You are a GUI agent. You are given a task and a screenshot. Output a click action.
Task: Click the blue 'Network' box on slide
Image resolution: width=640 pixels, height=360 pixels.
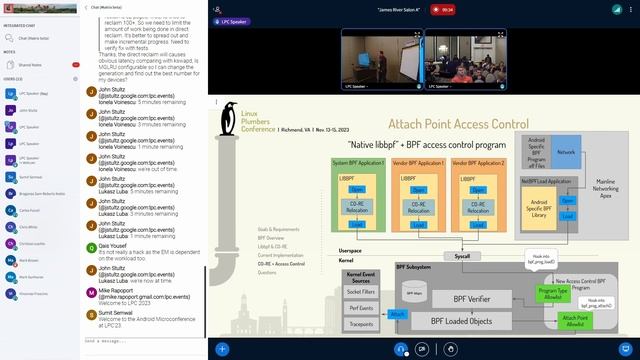[566, 152]
